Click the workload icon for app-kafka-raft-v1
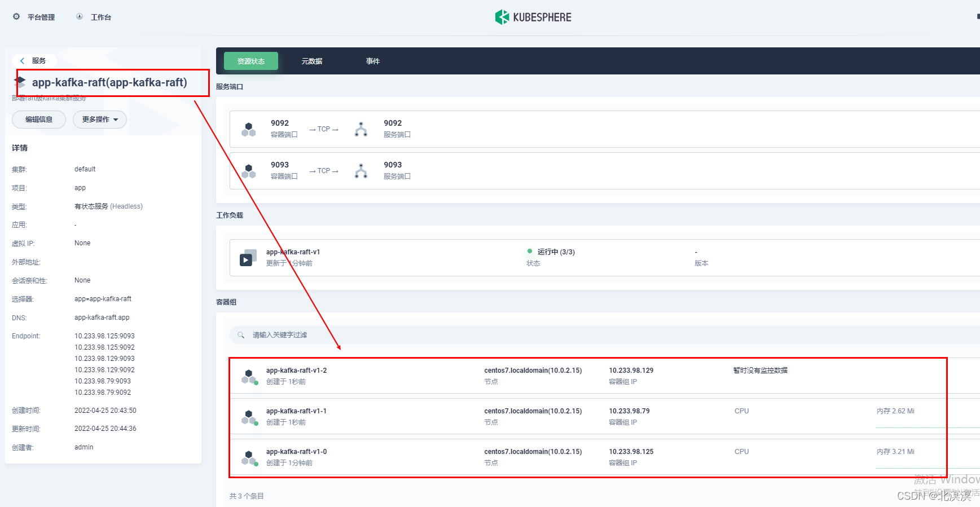This screenshot has width=980, height=507. tap(248, 257)
